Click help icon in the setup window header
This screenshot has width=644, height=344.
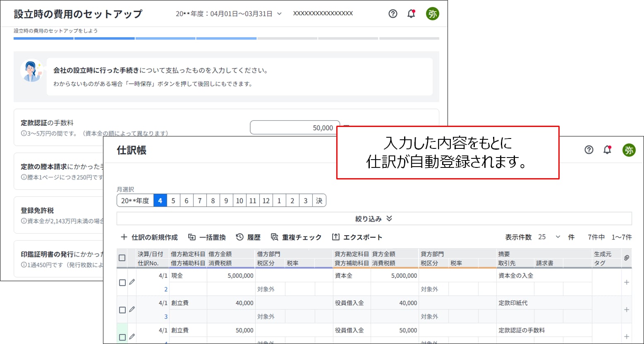tap(393, 14)
